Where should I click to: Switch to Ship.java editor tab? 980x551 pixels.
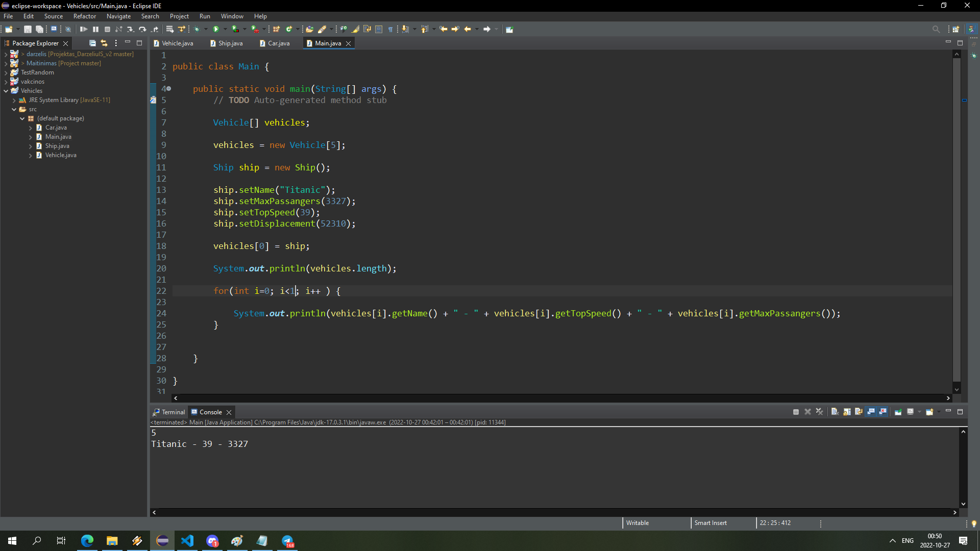227,43
